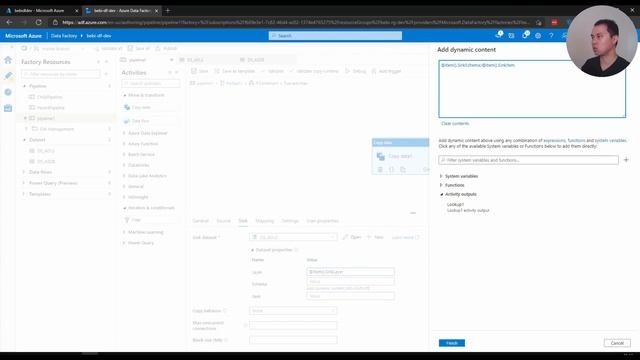The image size is (640, 360).
Task: Open the Data Factory home icon
Action: point(8,60)
